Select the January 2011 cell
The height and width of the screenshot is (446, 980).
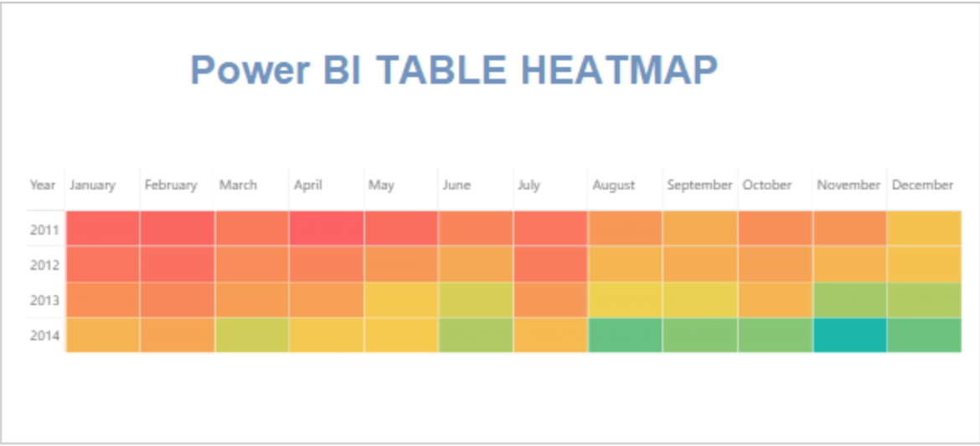pos(102,228)
